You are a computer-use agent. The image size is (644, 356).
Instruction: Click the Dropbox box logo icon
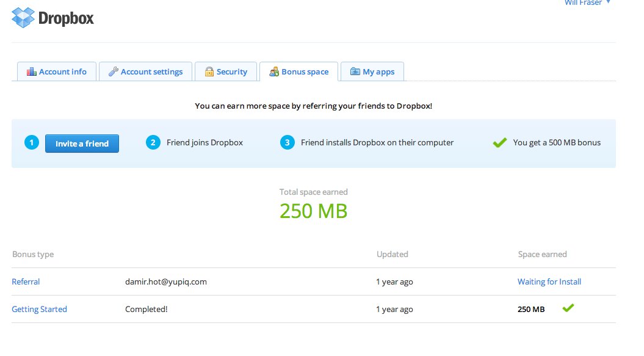click(23, 18)
